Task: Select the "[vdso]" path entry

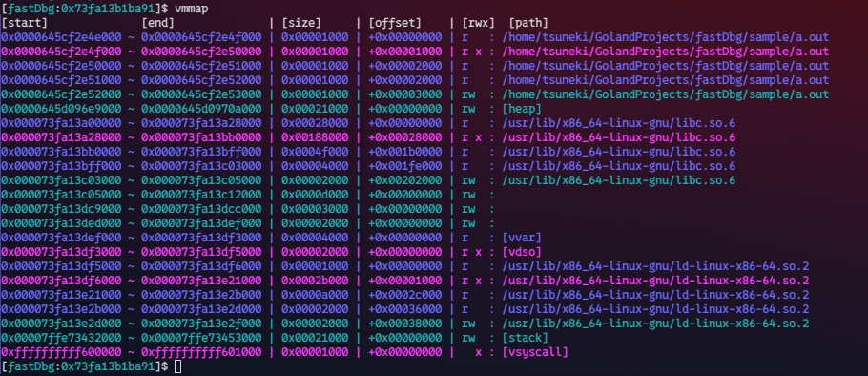Action: coord(522,251)
